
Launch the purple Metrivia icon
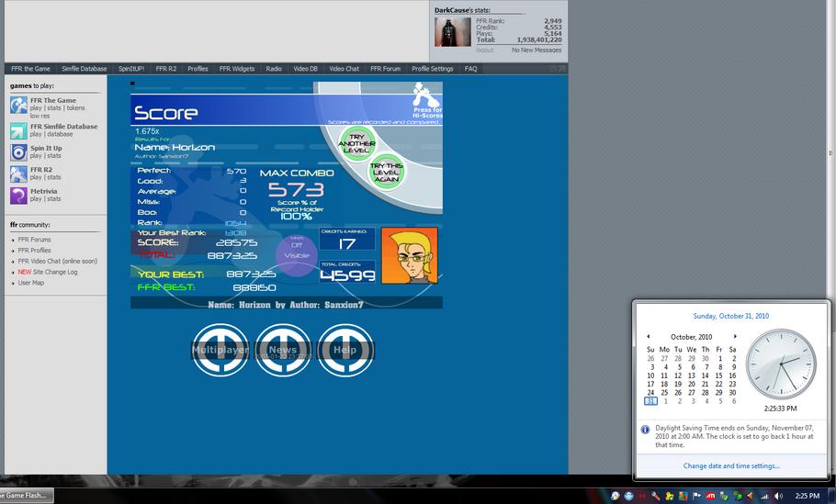tap(18, 196)
